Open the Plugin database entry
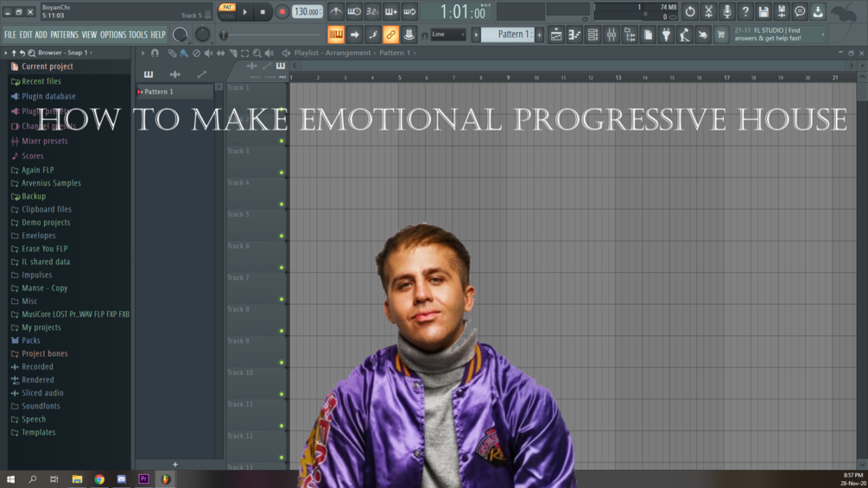868x488 pixels. [48, 96]
